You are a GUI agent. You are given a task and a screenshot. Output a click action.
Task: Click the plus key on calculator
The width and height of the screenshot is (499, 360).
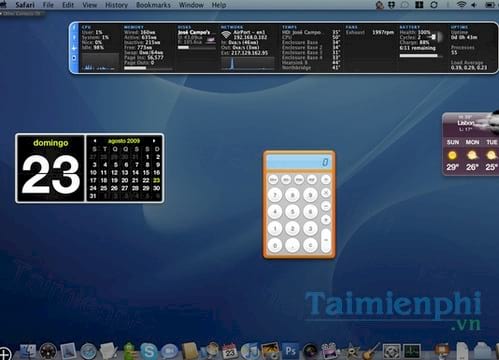click(x=326, y=219)
